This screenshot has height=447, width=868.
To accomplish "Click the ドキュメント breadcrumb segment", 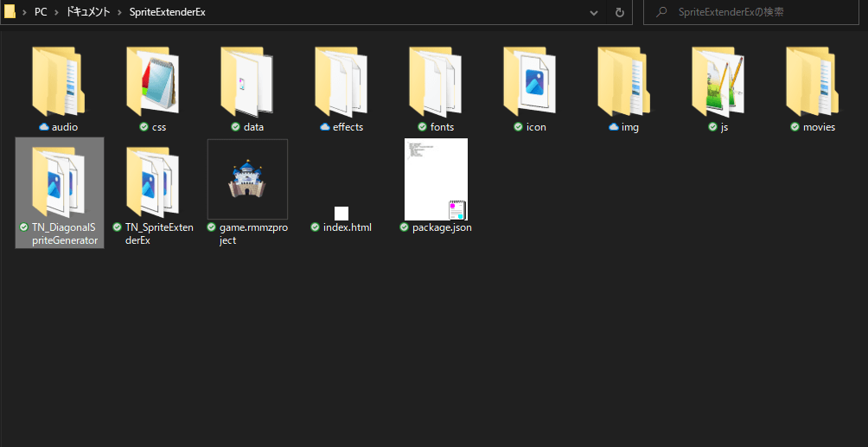I will [x=88, y=13].
